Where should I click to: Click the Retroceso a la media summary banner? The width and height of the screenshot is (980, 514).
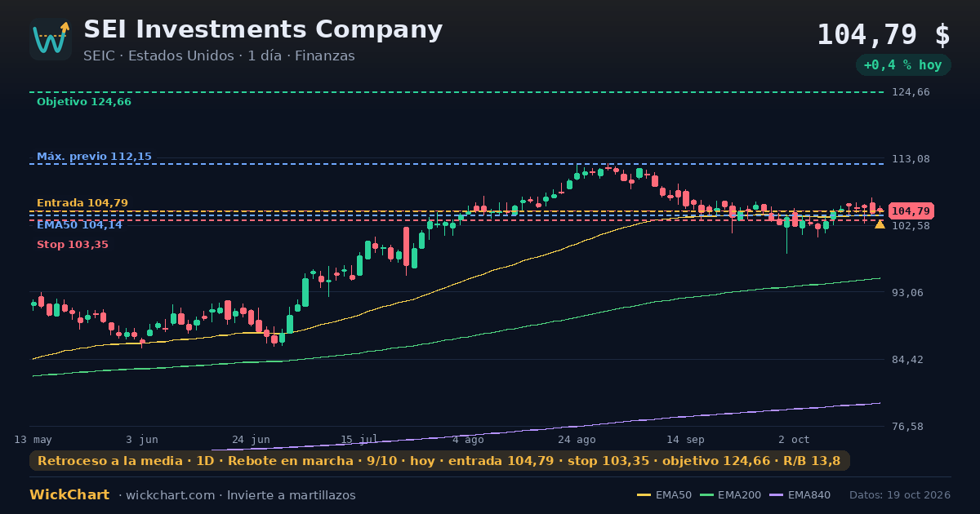[439, 461]
